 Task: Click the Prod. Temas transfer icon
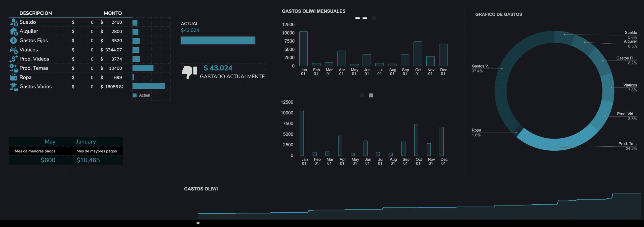tap(14, 68)
